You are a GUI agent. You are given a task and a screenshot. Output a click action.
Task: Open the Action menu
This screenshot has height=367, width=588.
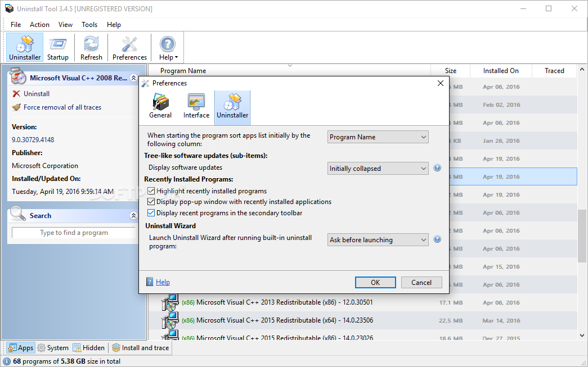click(x=39, y=25)
